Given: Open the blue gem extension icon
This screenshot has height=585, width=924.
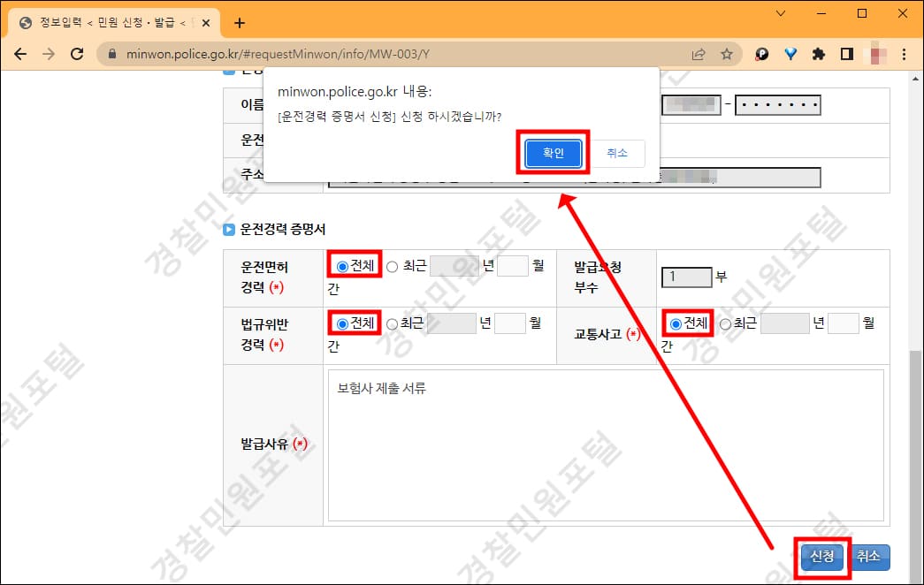Looking at the screenshot, I should [790, 54].
